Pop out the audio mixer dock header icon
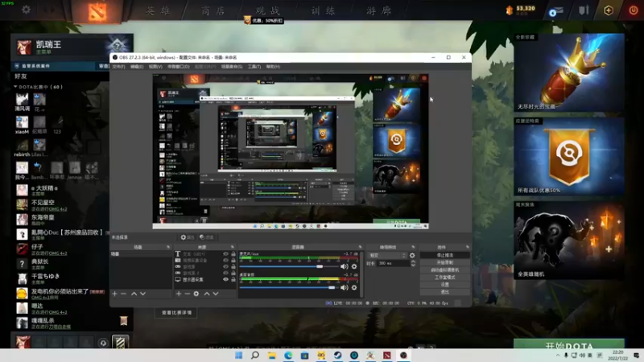The height and width of the screenshot is (362, 644). [x=360, y=247]
